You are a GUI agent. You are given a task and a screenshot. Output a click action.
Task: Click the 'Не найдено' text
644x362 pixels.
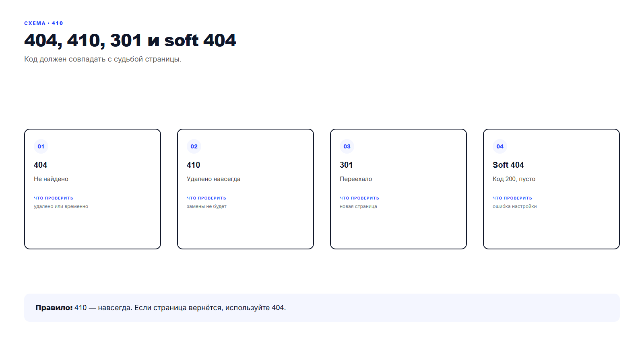pyautogui.click(x=51, y=179)
